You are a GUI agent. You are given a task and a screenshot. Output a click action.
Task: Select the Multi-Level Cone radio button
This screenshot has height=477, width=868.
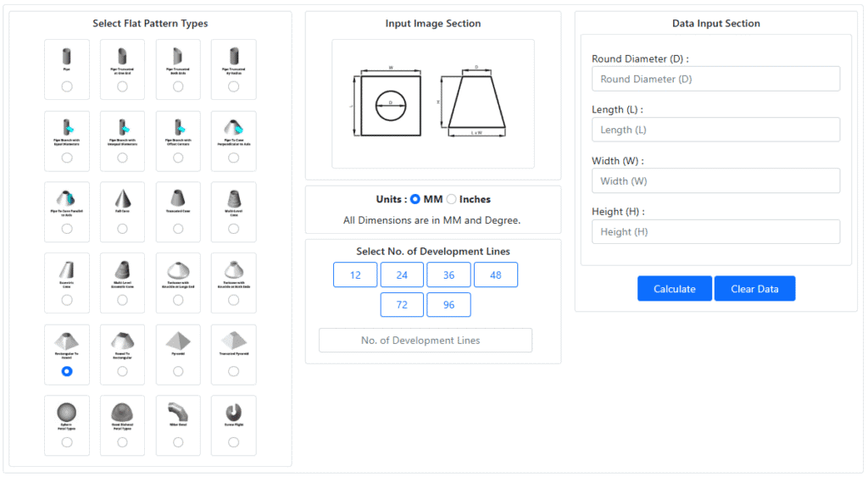[x=234, y=229]
